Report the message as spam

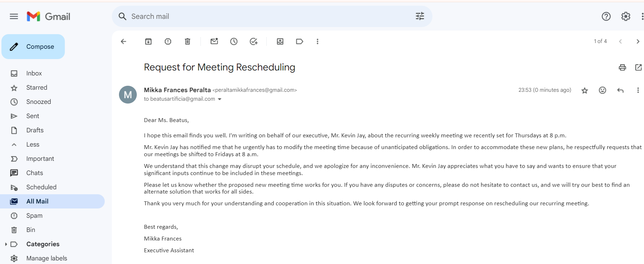(x=168, y=42)
